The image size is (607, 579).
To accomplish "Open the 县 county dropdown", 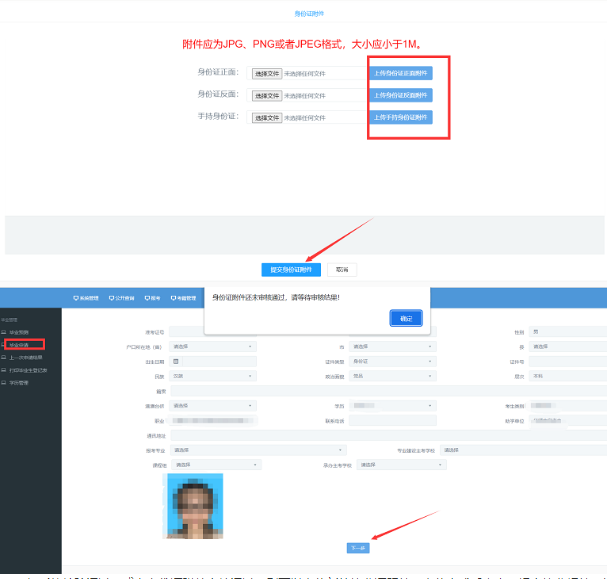I will pyautogui.click(x=568, y=346).
